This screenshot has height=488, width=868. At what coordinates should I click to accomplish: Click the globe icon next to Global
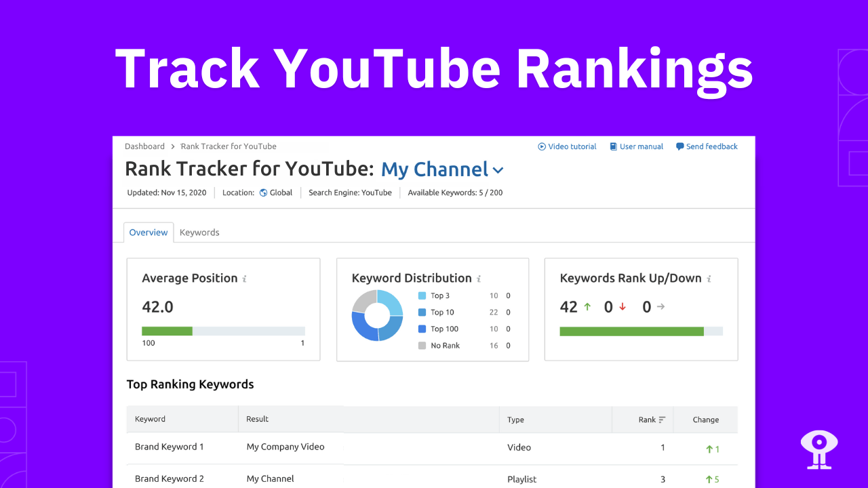[263, 192]
